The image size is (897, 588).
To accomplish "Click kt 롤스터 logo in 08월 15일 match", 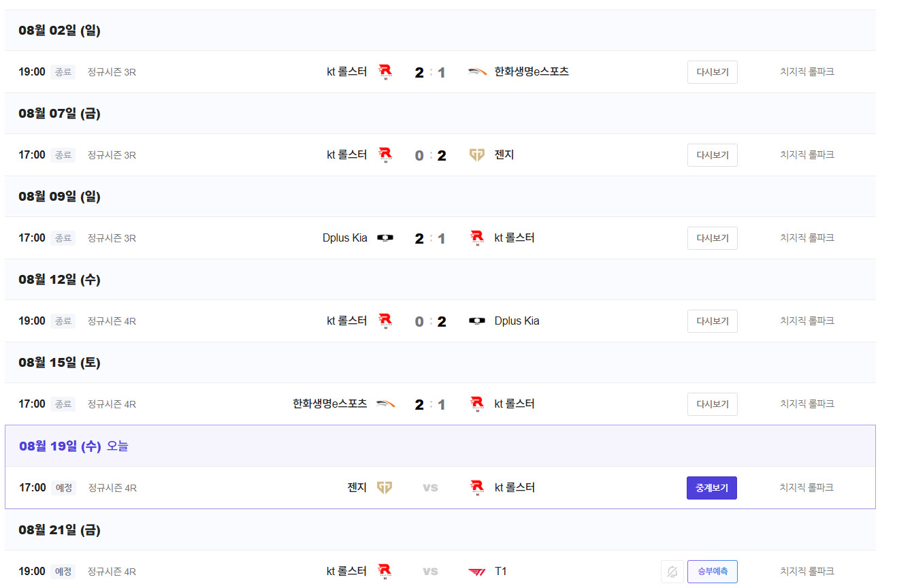I will (x=477, y=404).
